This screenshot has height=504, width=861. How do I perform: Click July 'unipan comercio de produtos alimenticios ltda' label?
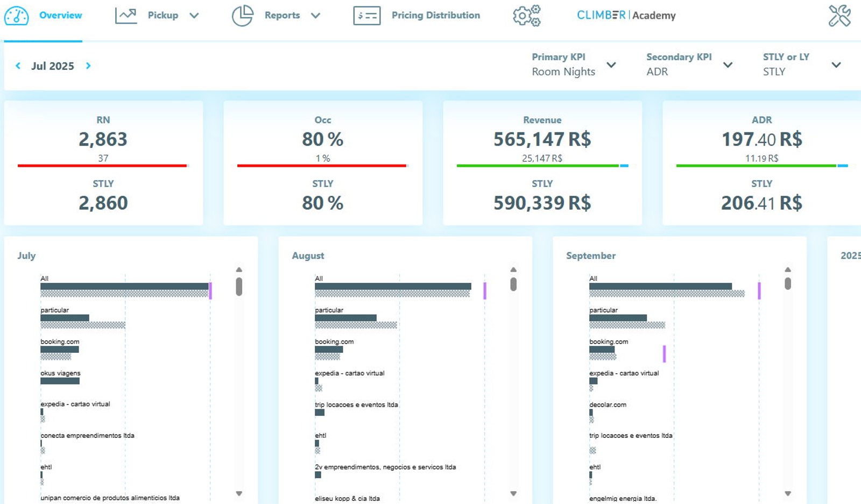[110, 498]
